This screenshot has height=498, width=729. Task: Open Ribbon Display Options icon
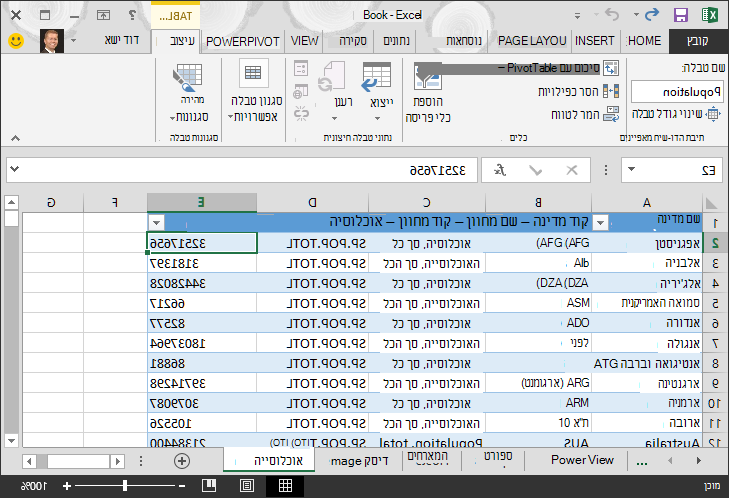103,15
